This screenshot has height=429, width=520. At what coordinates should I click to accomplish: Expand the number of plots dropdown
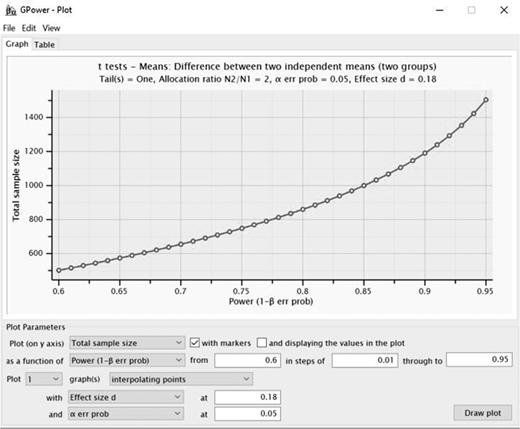click(x=44, y=379)
